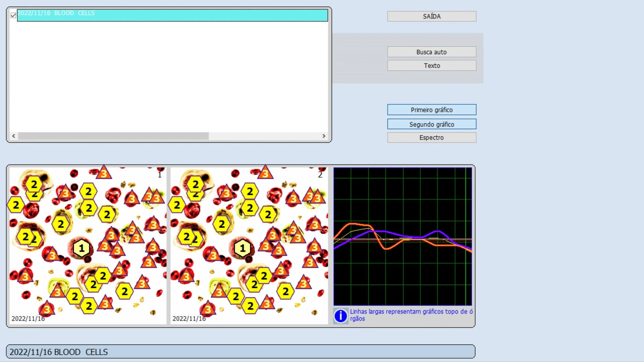
Task: Toggle the Segundo gráfico button
Action: point(431,124)
